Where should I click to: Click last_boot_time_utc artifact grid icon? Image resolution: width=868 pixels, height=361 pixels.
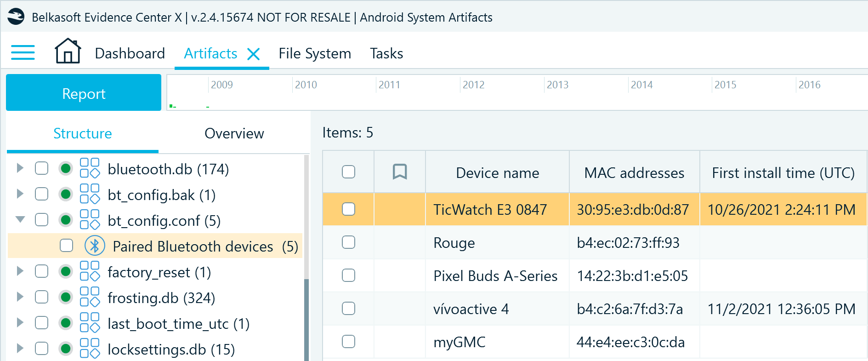[90, 323]
